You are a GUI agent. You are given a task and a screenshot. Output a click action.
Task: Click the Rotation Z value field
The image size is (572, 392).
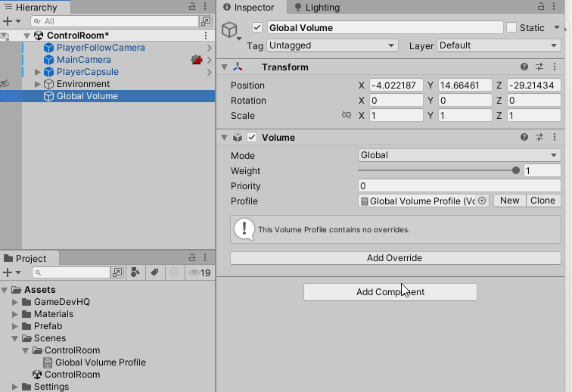coord(534,101)
